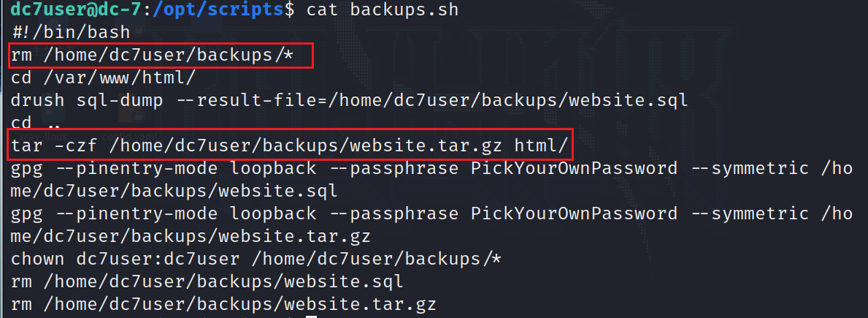The height and width of the screenshot is (318, 868).
Task: Click the #!/bin/bash shebang line
Action: (71, 32)
